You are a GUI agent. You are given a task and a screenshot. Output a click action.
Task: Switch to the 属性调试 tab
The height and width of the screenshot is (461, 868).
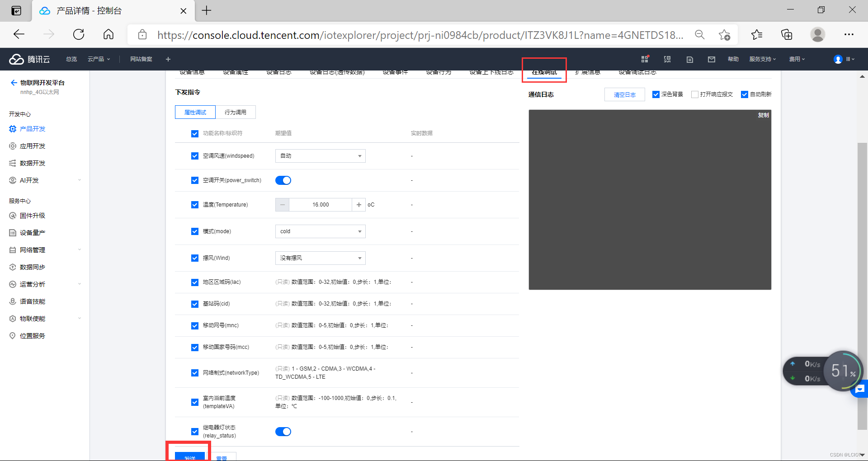click(195, 112)
